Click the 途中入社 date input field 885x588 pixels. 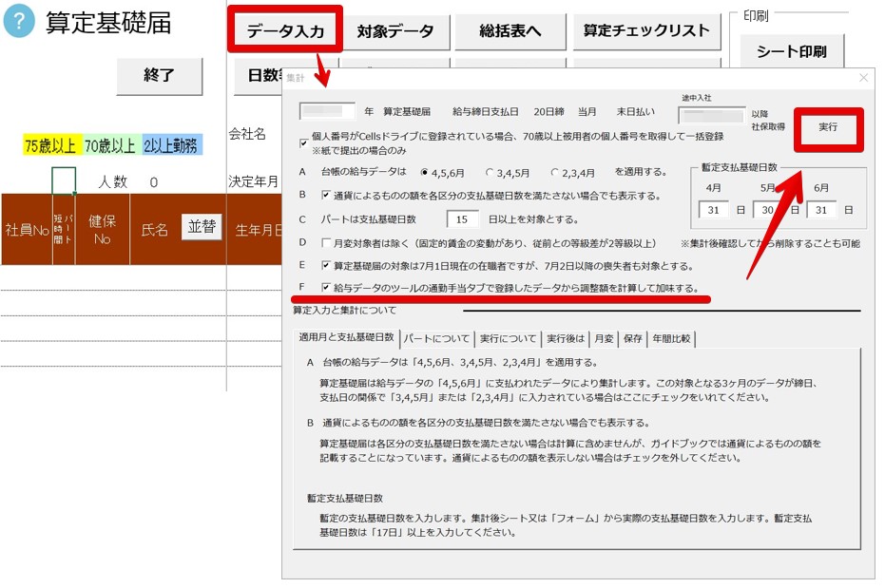pos(711,116)
